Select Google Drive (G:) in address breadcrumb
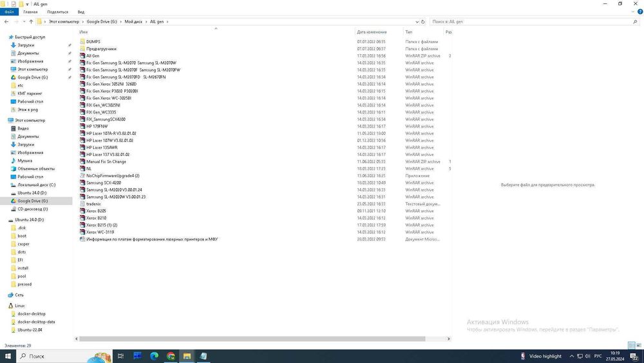This screenshot has height=363, width=644. click(x=102, y=22)
